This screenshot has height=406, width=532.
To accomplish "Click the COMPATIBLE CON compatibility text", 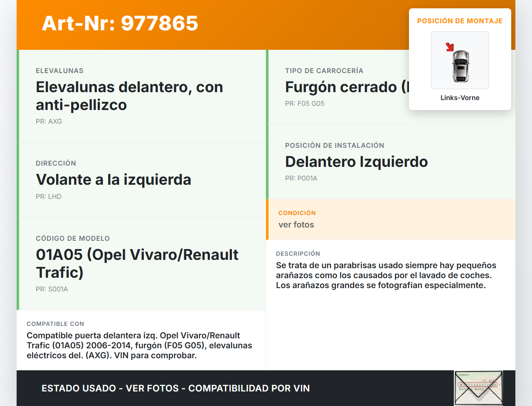I will coord(139,345).
